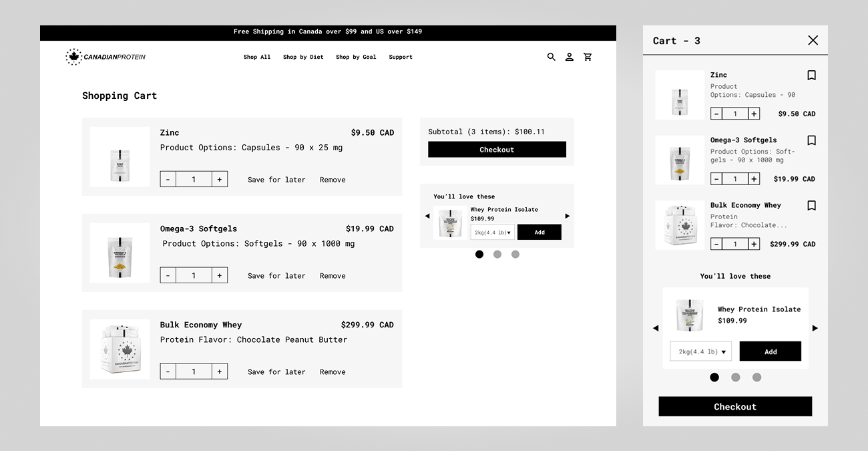
Task: Open Omega-3 Softgels title on Shopping Cart page
Action: pyautogui.click(x=198, y=229)
